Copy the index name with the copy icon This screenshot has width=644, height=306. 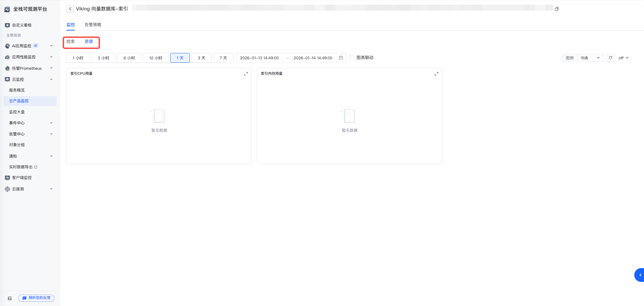point(557,9)
